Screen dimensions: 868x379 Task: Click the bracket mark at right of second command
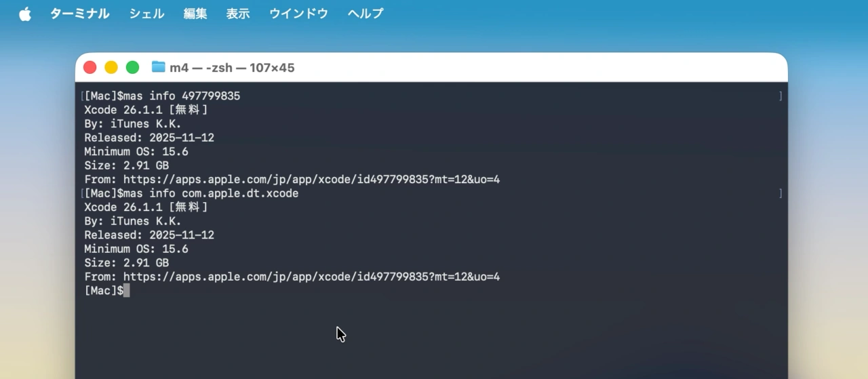[x=781, y=193]
